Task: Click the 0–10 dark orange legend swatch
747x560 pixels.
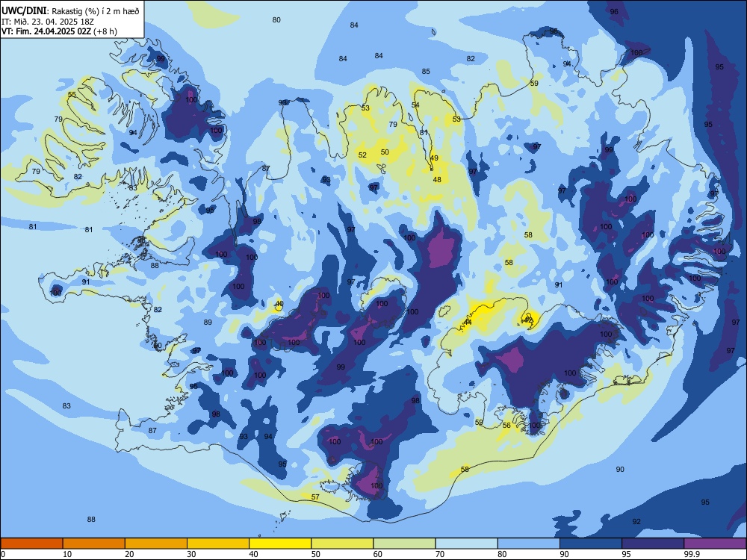Action: pos(31,544)
